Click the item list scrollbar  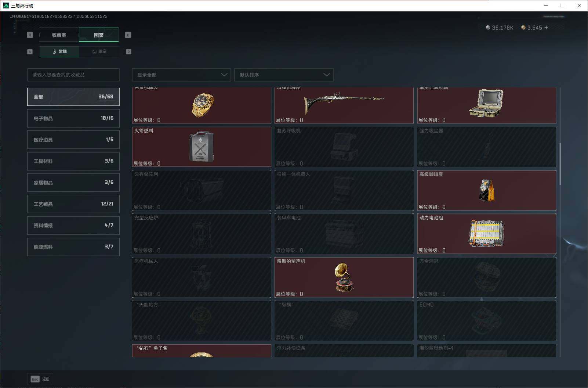tap(560, 164)
